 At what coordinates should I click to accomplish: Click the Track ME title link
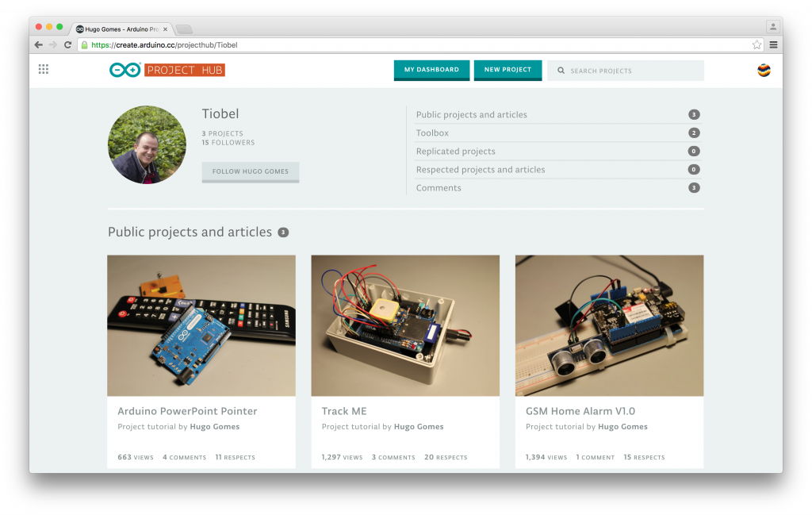click(344, 411)
